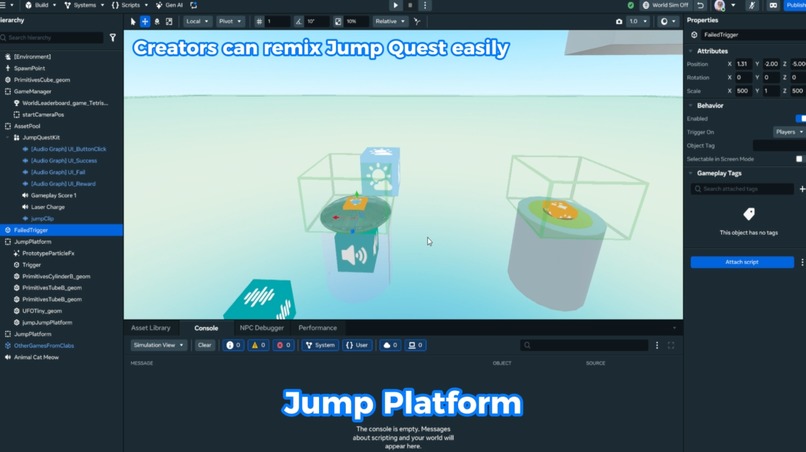Screen dimensions: 806x452
Task: Toggle local client message filter
Action: (x=415, y=346)
